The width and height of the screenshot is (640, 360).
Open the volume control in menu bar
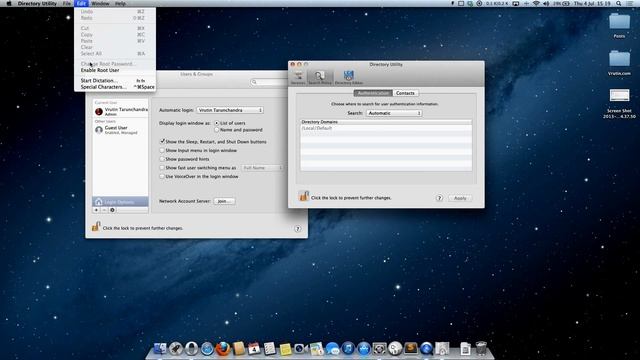click(x=546, y=3)
